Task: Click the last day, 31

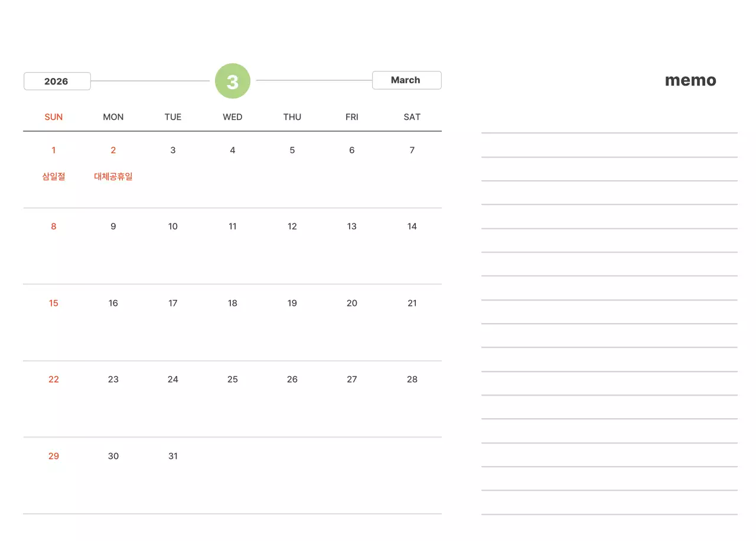Action: (173, 456)
